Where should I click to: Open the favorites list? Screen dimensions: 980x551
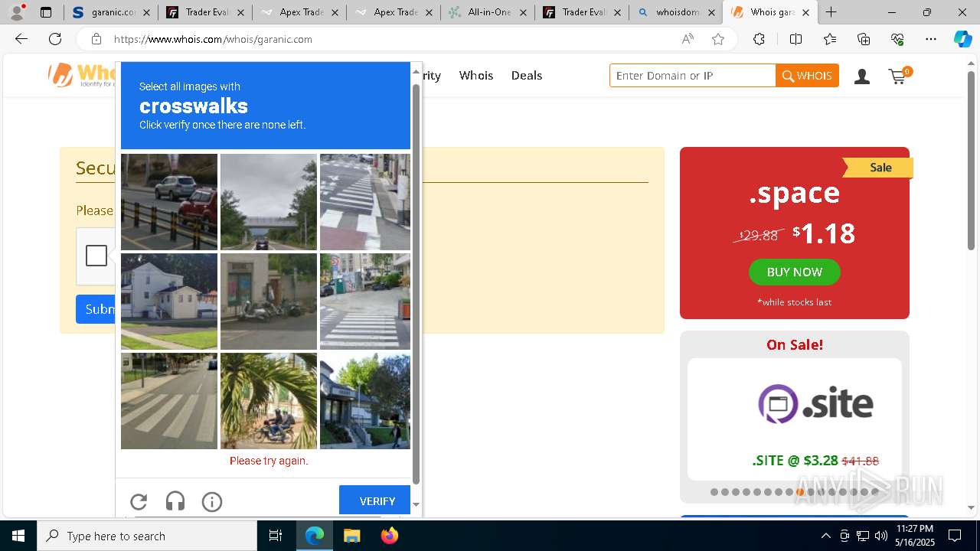point(830,39)
